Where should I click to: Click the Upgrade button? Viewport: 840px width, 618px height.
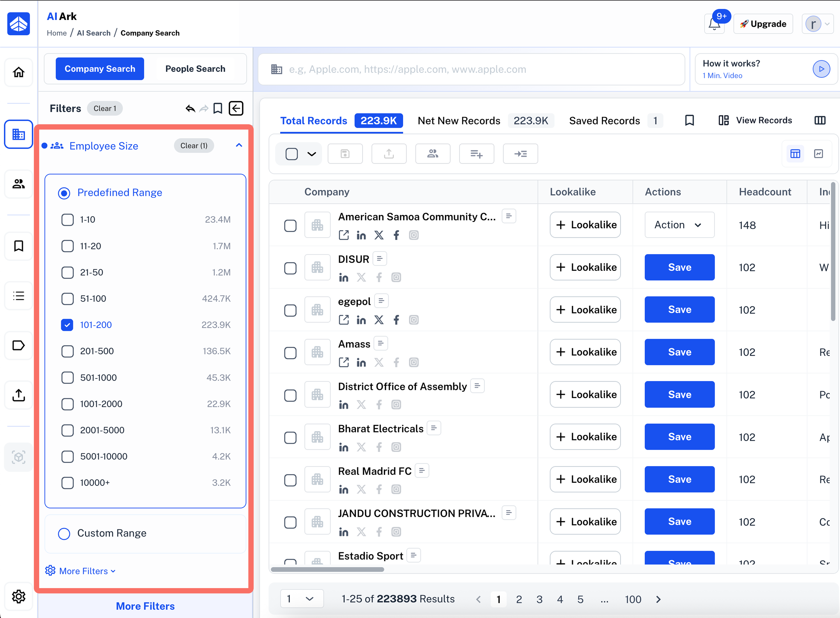point(763,24)
